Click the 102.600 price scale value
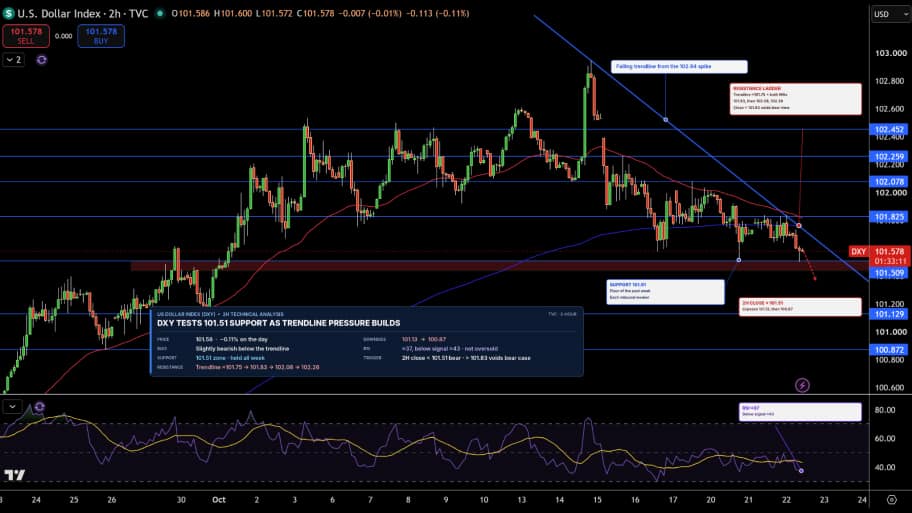912x513 pixels. 890,109
